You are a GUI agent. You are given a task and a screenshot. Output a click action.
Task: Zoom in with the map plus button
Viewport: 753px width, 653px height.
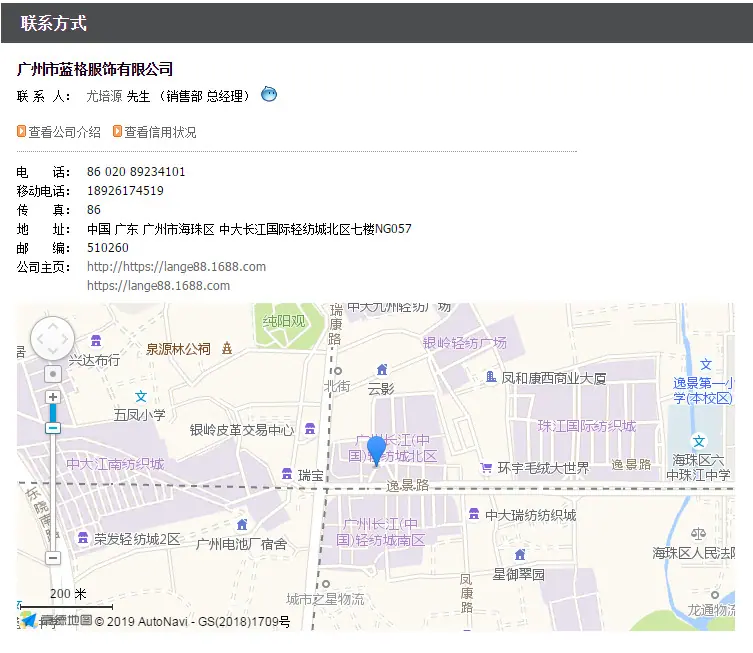point(53,397)
